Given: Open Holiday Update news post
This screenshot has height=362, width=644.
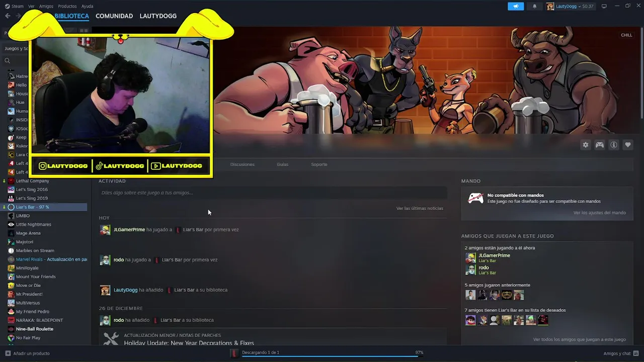Looking at the screenshot, I should (x=189, y=343).
